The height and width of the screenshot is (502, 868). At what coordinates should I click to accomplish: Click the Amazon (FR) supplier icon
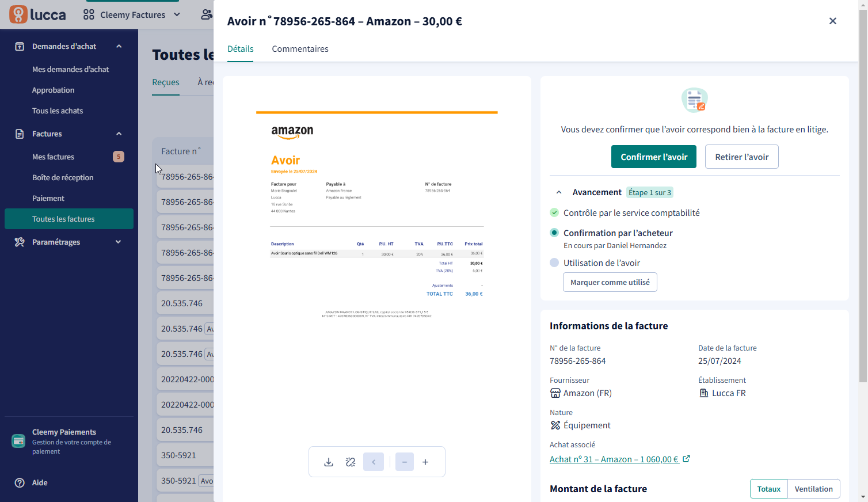[555, 393]
